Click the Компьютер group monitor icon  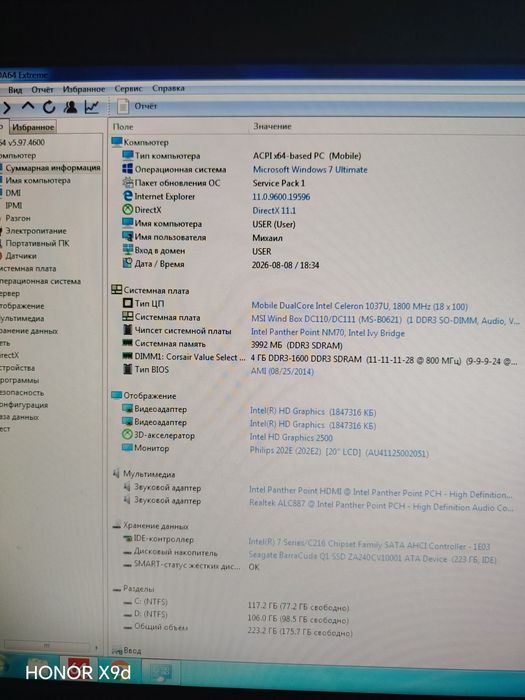tap(117, 142)
